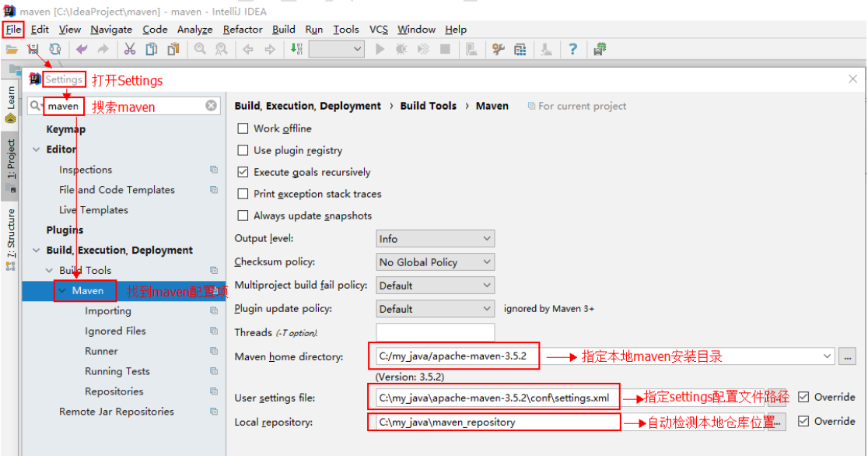Select Keymap in settings tree
The width and height of the screenshot is (868, 456).
(x=66, y=129)
